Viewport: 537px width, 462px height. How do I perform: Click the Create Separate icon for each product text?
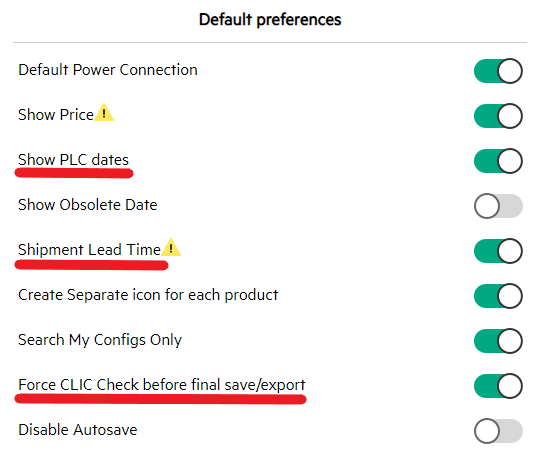click(x=148, y=295)
